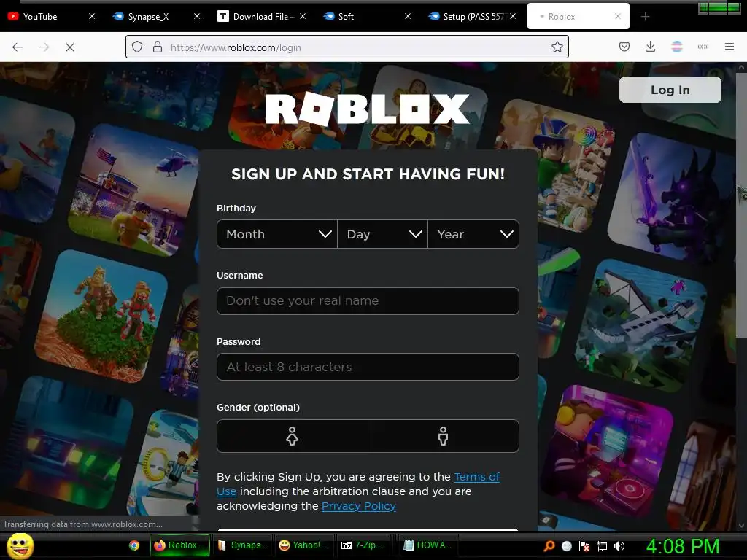The image size is (747, 560).
Task: Close the Synapse_X tab
Action: (x=197, y=16)
